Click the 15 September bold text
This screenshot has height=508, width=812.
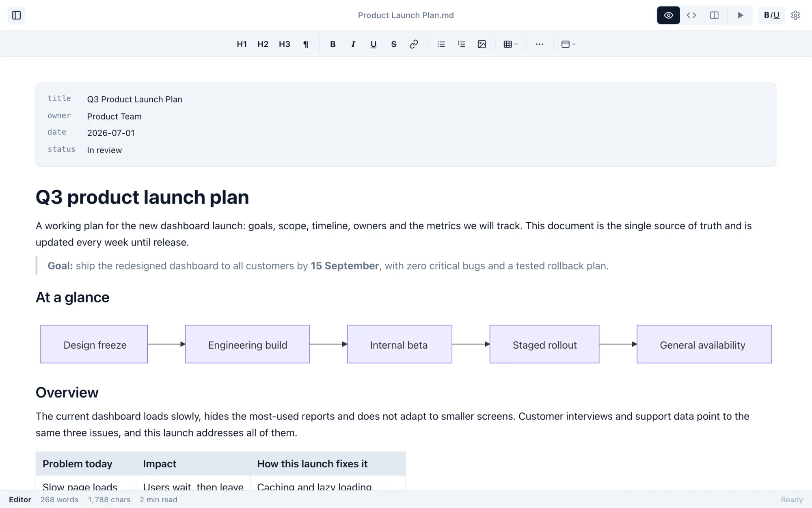point(345,266)
